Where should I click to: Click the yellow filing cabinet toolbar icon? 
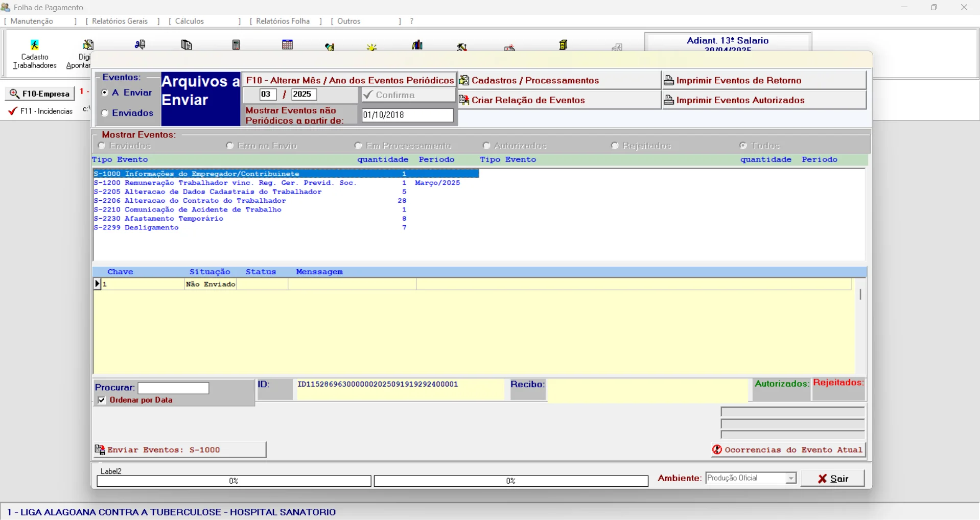[x=563, y=45]
